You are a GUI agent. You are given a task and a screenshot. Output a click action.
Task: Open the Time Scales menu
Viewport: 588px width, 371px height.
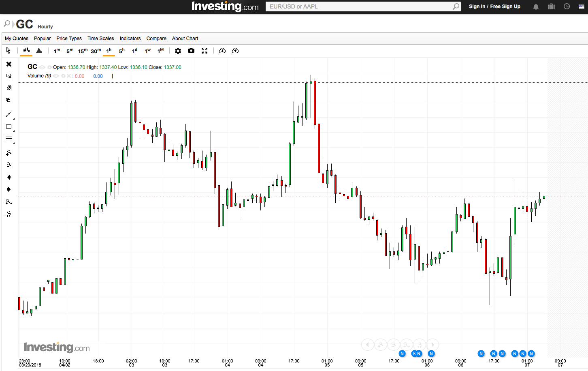tap(101, 39)
